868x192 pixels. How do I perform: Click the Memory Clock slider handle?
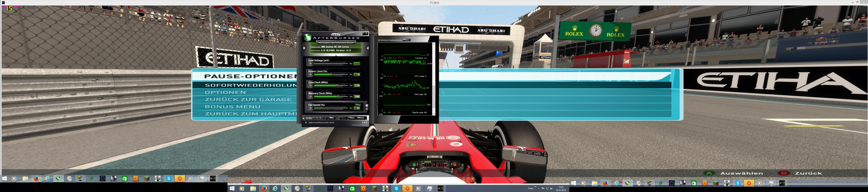tap(338, 97)
